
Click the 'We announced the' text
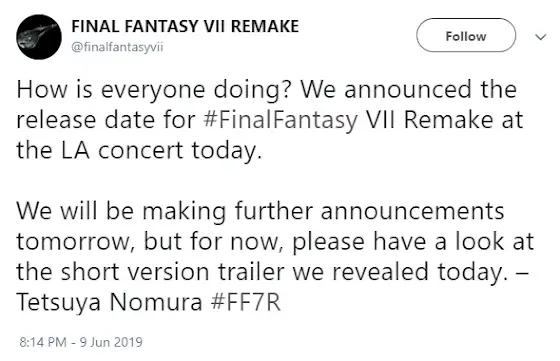(409, 90)
